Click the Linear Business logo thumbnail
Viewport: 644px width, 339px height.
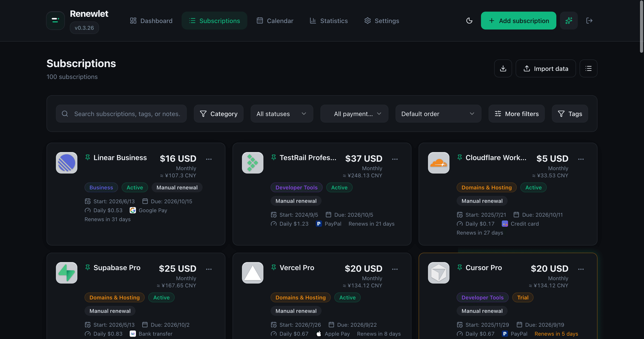pyautogui.click(x=66, y=163)
